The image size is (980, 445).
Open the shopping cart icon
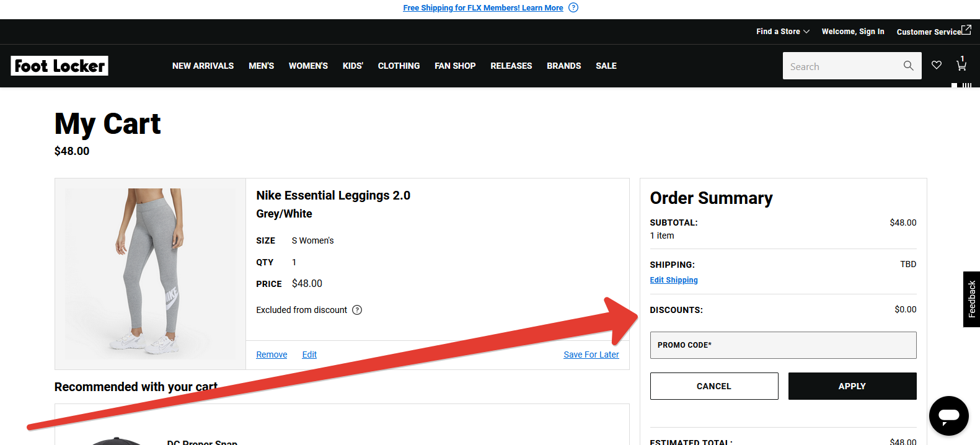[961, 64]
